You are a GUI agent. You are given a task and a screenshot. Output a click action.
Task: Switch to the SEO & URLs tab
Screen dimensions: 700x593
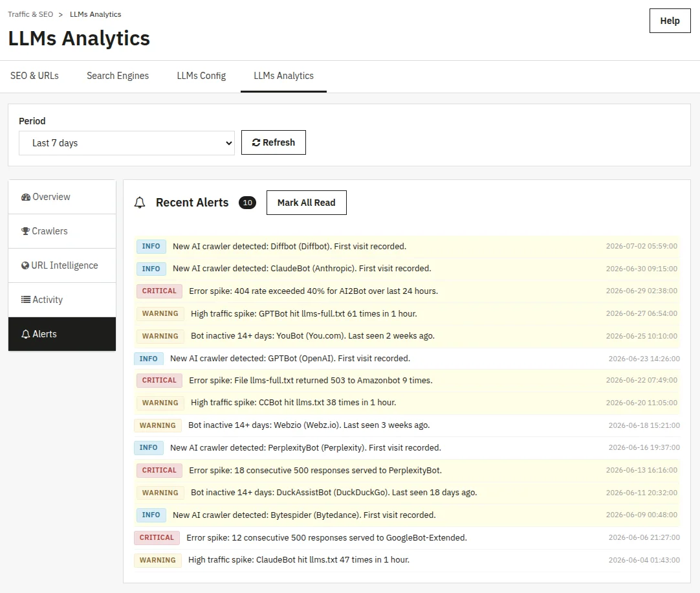[x=34, y=76]
